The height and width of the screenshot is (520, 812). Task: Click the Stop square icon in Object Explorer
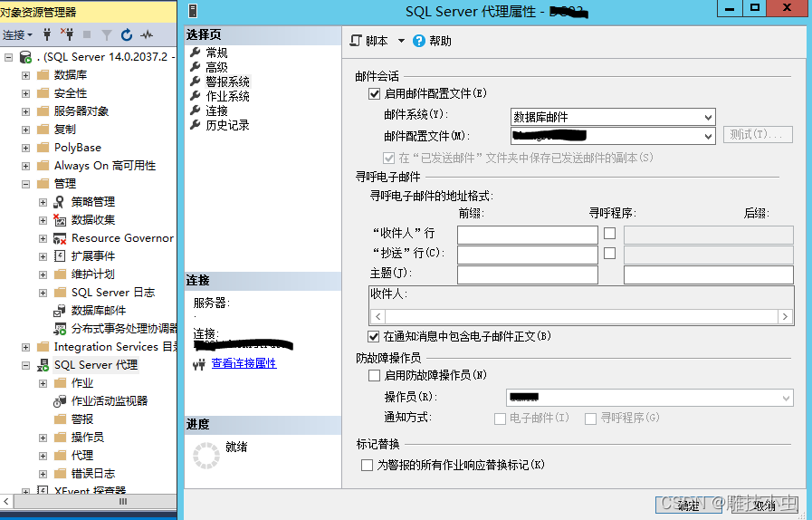(x=87, y=34)
